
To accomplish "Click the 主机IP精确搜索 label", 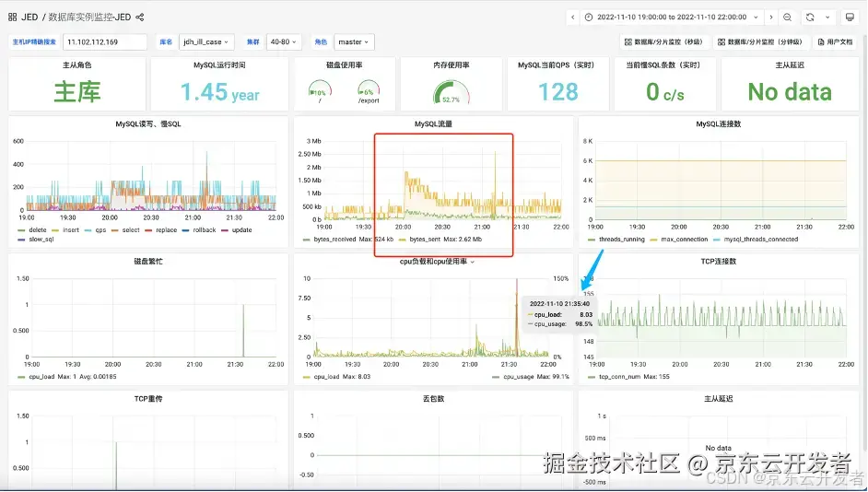I will (x=34, y=42).
